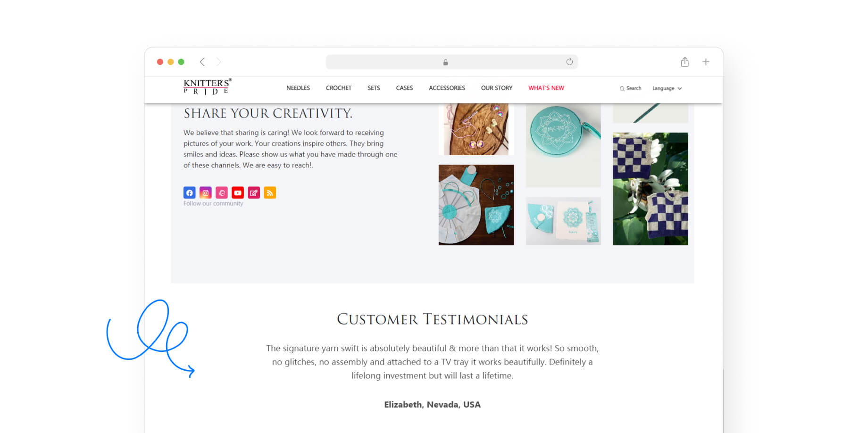Open the Instagram social icon
Screen dimensions: 868x433
pos(205,192)
